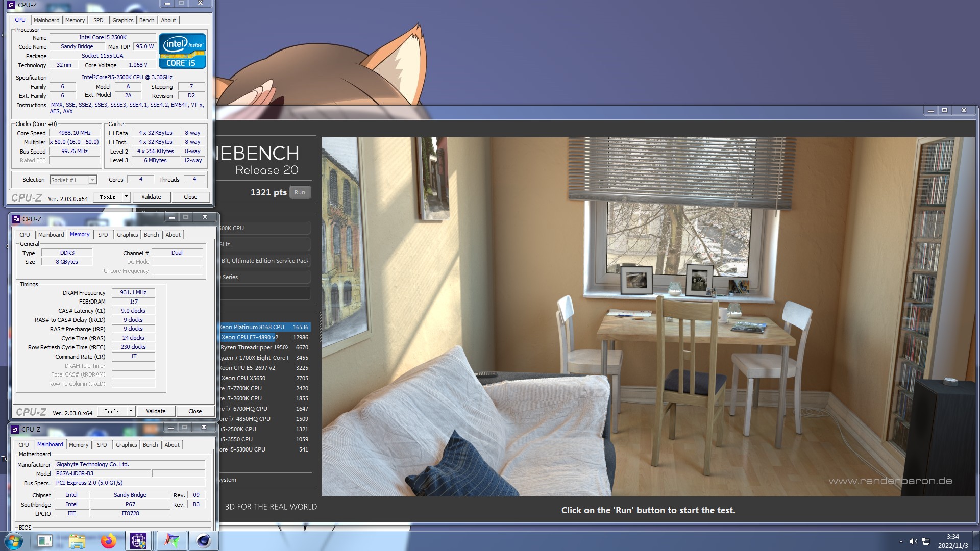Open Mainboard tab in Memory CPU-Z window
Screen dimensions: 980x551
[x=51, y=235]
